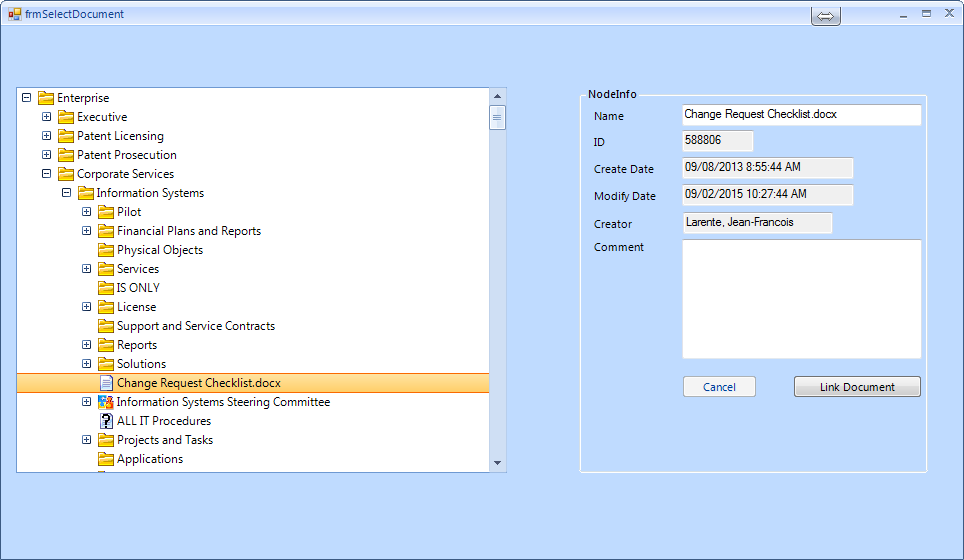Viewport: 964px width, 560px height.
Task: Click the Create Date field
Action: coord(768,168)
